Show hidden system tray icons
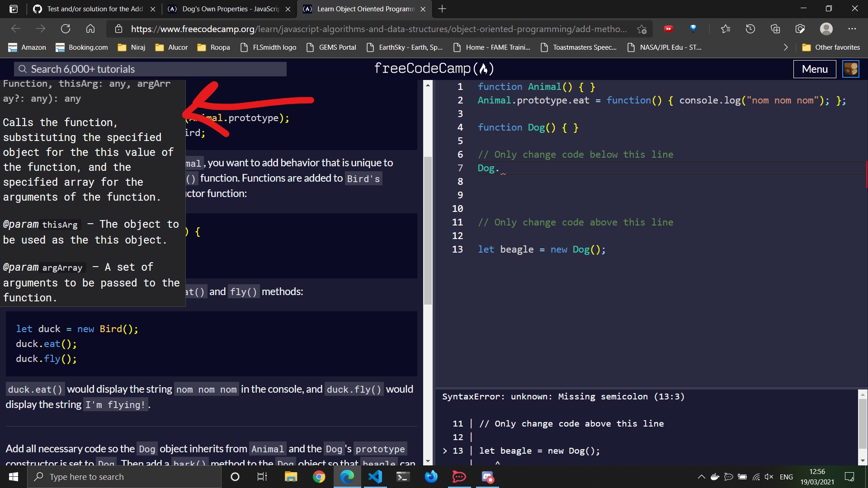The height and width of the screenshot is (488, 868). [701, 477]
